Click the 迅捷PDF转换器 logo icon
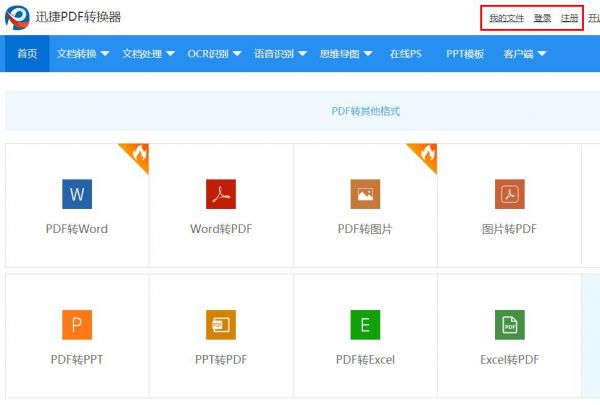 (17, 18)
